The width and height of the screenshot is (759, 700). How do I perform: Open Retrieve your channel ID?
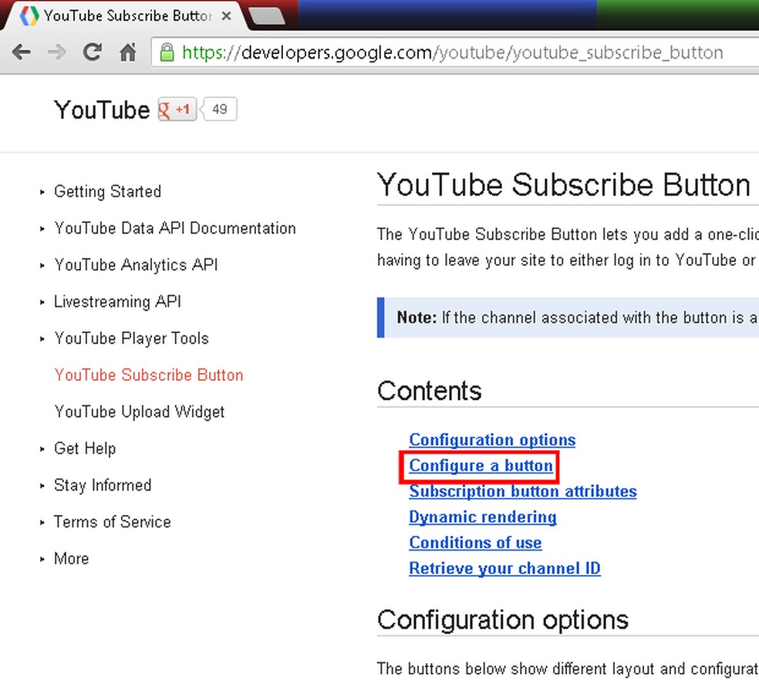pyautogui.click(x=504, y=568)
